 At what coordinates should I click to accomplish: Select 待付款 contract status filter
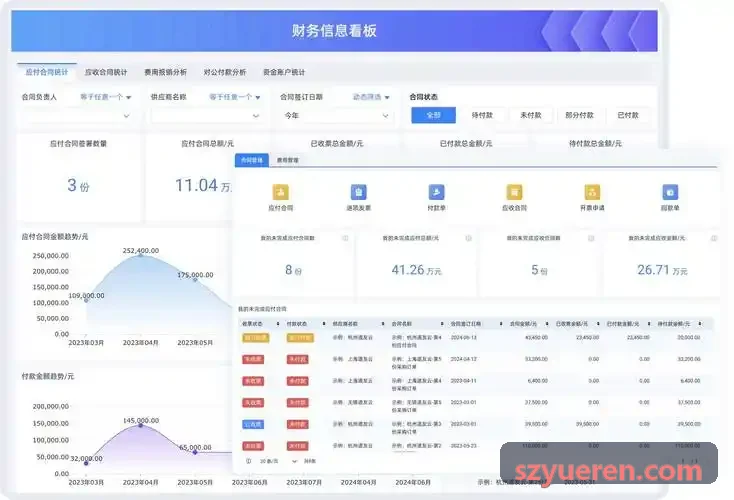point(482,115)
